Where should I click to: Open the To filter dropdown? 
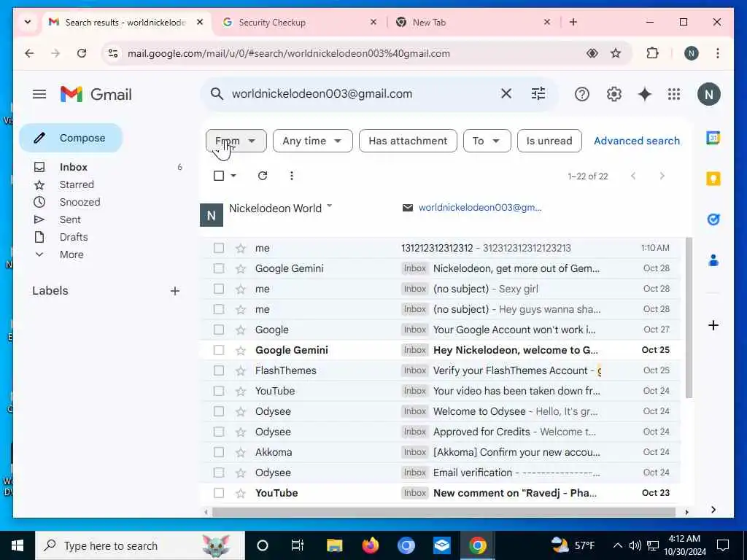coord(487,141)
